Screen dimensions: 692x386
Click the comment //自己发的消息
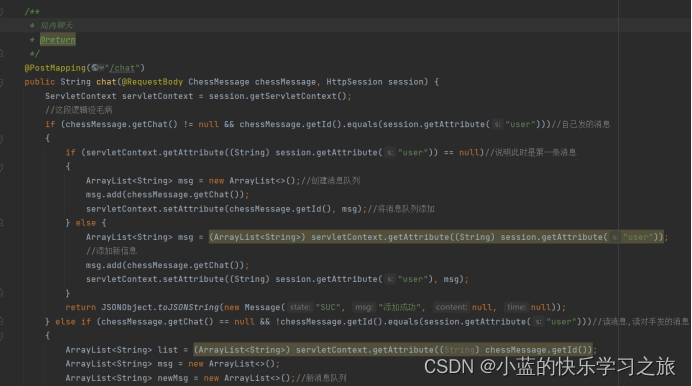[581, 124]
